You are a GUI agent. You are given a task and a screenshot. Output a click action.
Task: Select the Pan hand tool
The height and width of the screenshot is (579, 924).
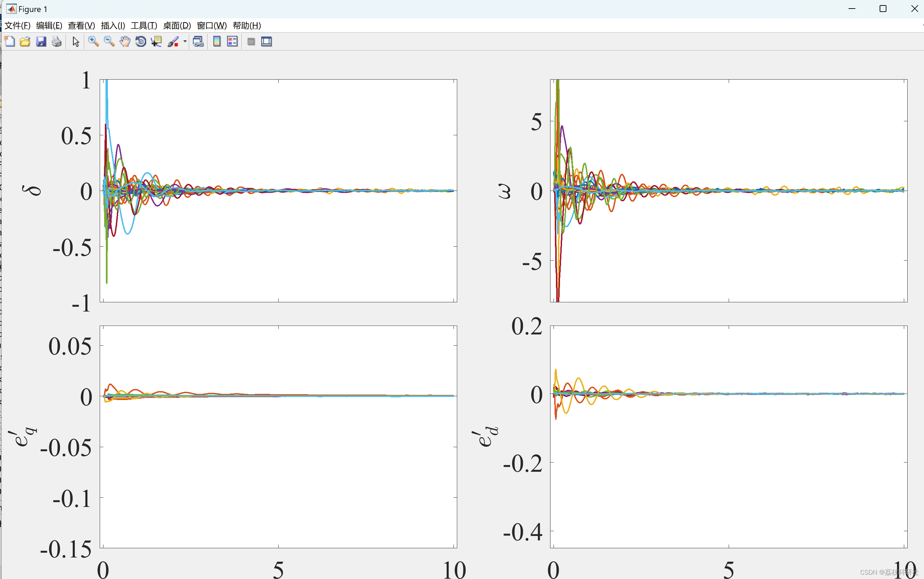click(x=125, y=41)
